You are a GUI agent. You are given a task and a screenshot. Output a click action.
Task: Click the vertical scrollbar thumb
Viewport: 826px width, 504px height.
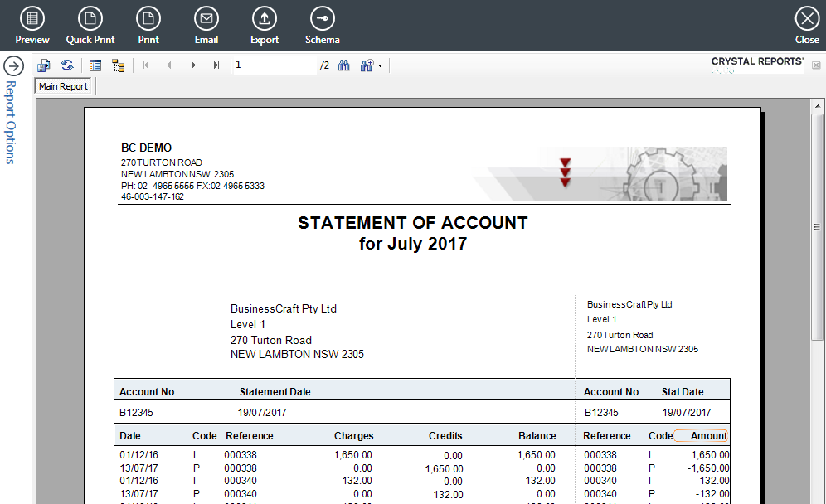point(818,227)
